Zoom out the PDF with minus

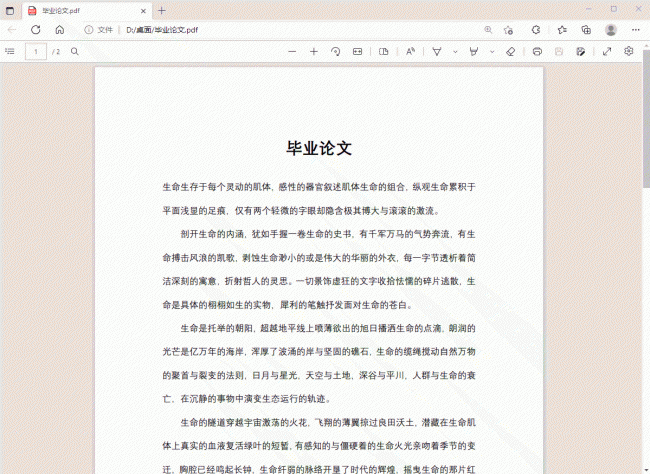coord(292,51)
